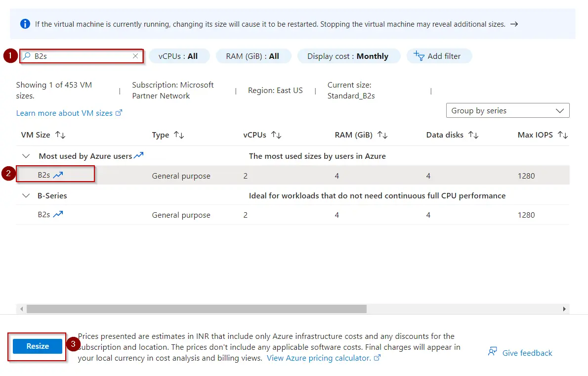588x376 pixels.
Task: Click the Add filter funnel icon
Action: tap(419, 56)
